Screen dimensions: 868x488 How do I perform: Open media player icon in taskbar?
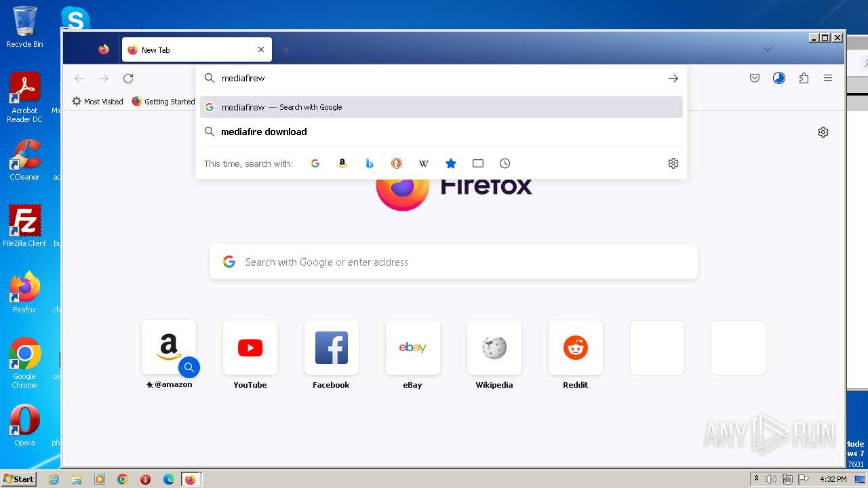100,479
